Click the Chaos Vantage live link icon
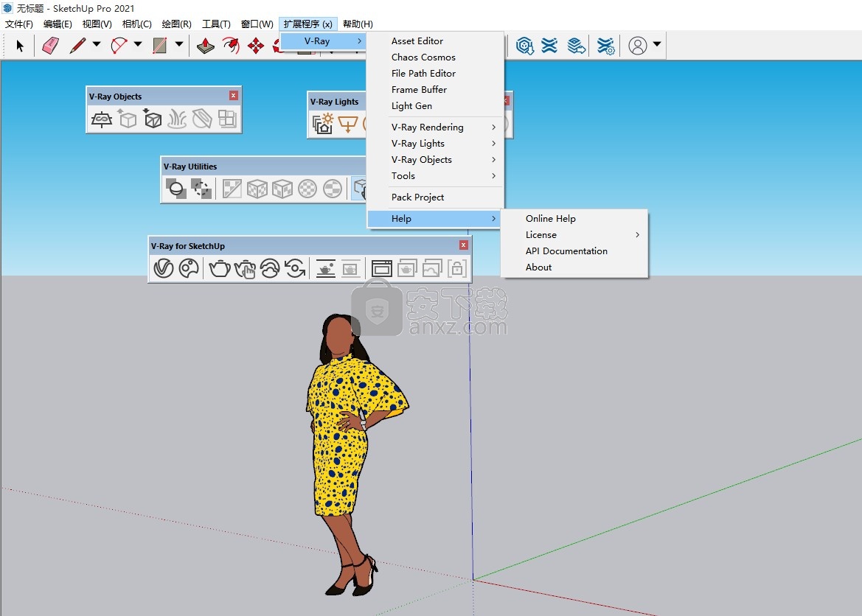The image size is (862, 616). (295, 268)
